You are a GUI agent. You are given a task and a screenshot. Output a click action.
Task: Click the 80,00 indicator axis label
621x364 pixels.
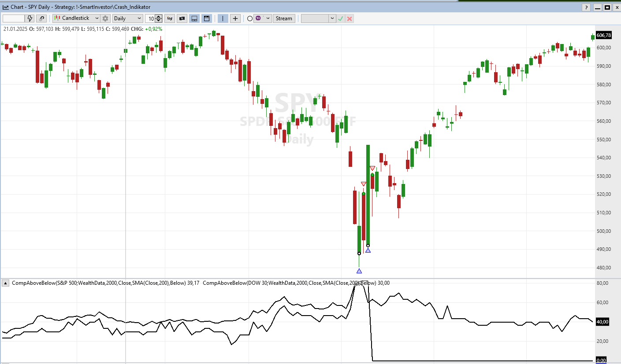(602, 283)
